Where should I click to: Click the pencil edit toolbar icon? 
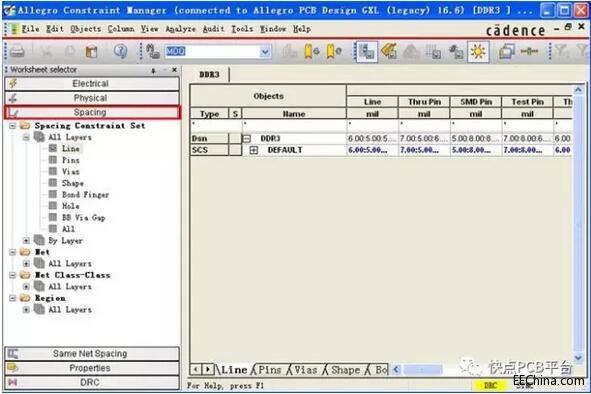click(389, 51)
